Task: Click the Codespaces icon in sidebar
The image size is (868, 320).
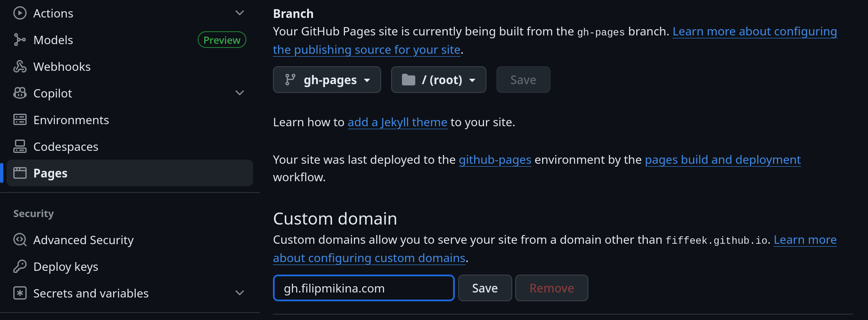Action: [20, 147]
